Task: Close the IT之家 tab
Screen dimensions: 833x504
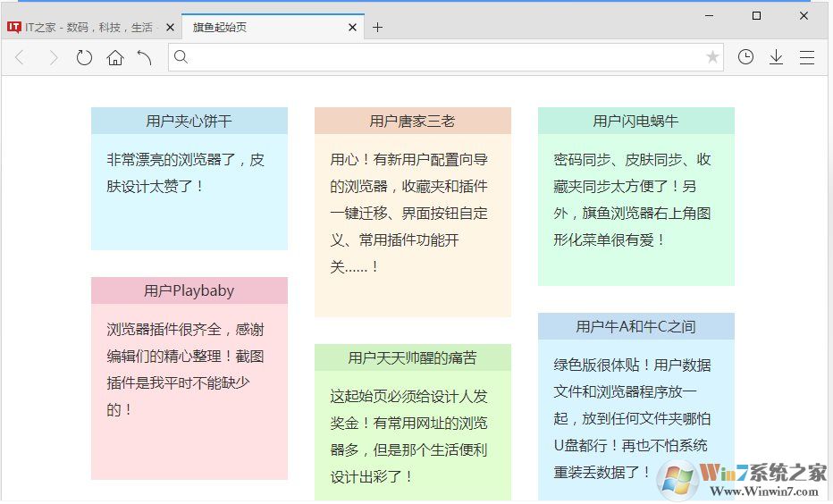Action: point(171,28)
